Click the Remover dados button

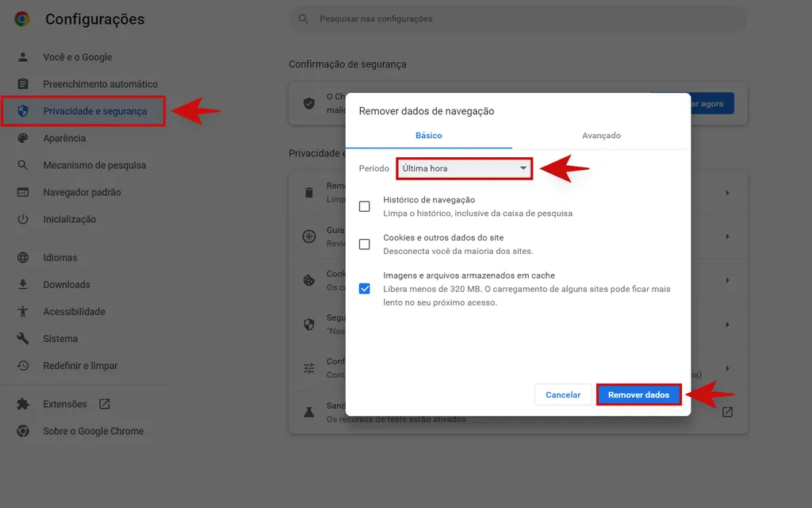click(638, 394)
